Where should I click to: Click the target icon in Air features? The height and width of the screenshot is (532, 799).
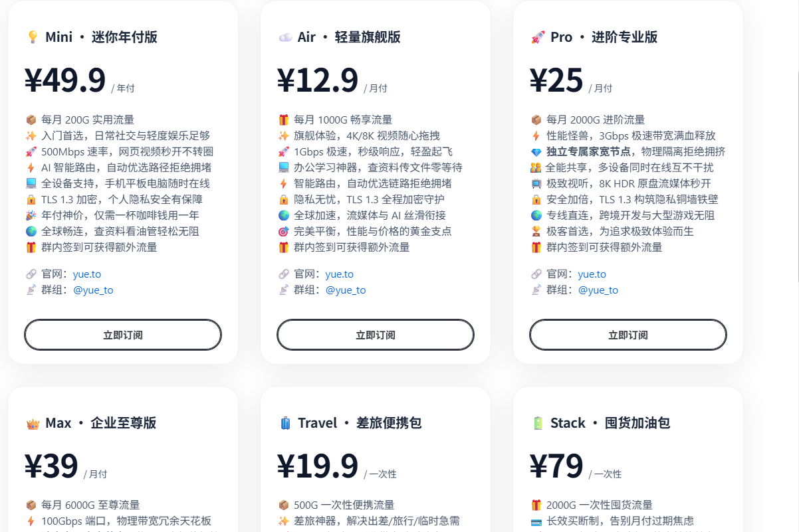(284, 231)
